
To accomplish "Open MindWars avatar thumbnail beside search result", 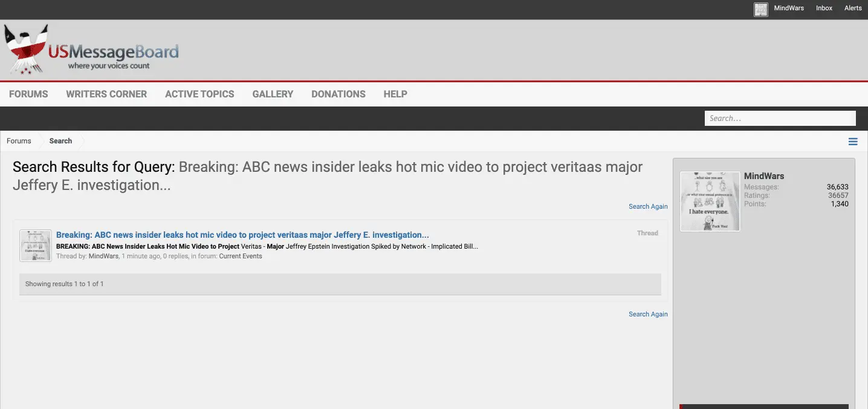I will pyautogui.click(x=36, y=245).
